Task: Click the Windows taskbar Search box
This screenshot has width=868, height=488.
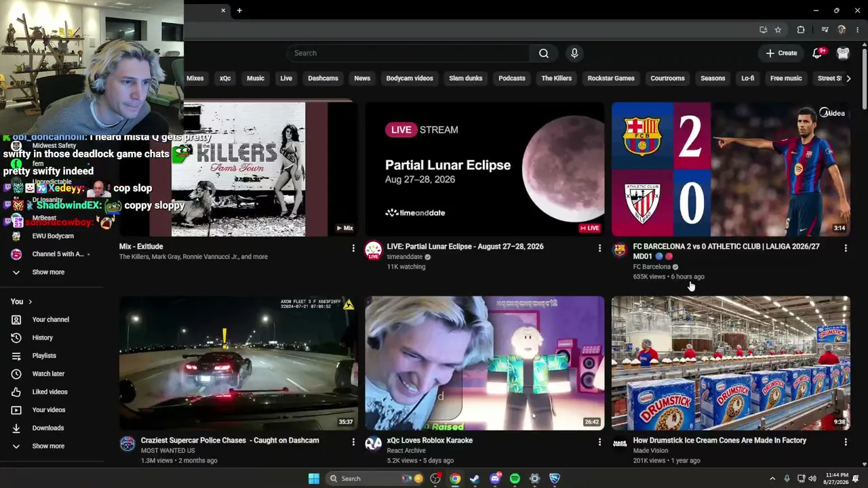Action: [374, 479]
